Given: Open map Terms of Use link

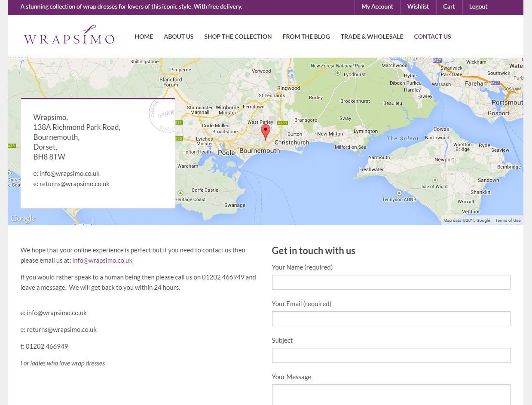Looking at the screenshot, I should click(x=508, y=221).
